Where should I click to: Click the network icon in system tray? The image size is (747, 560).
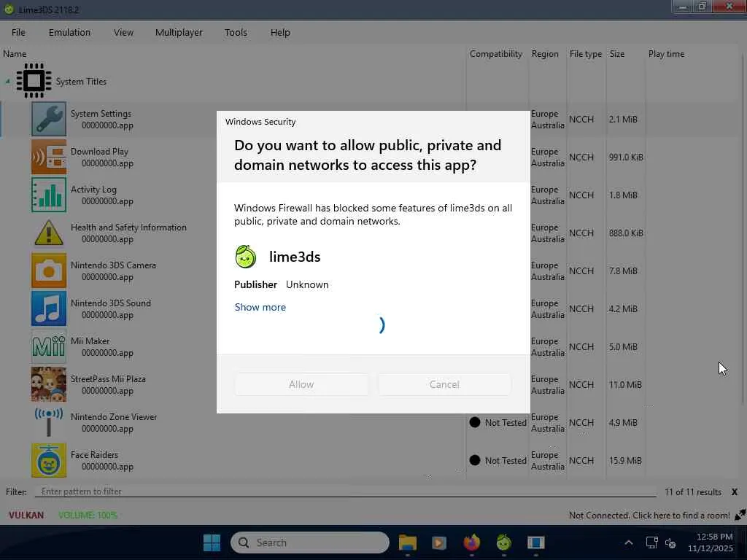tap(651, 542)
